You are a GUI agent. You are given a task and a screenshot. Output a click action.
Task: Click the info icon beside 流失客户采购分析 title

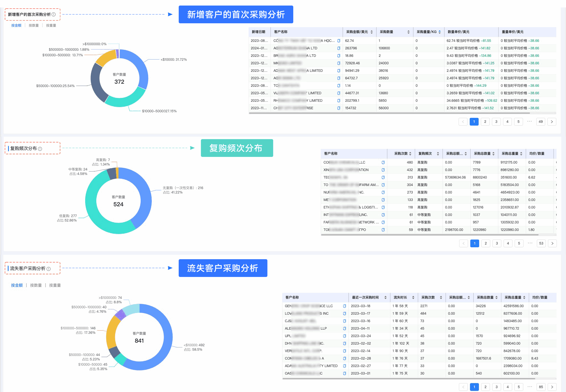click(49, 268)
